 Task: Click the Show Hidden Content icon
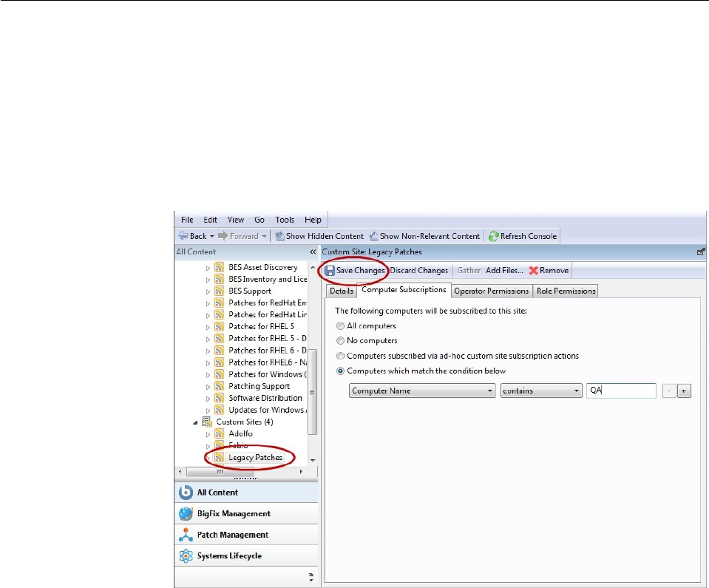point(280,236)
